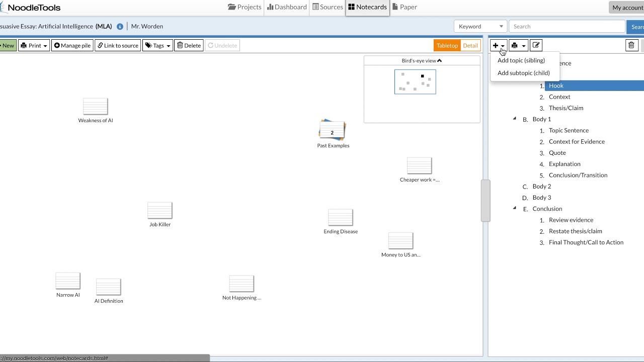Select the Job Killer notecard
The width and height of the screenshot is (644, 362).
(160, 211)
